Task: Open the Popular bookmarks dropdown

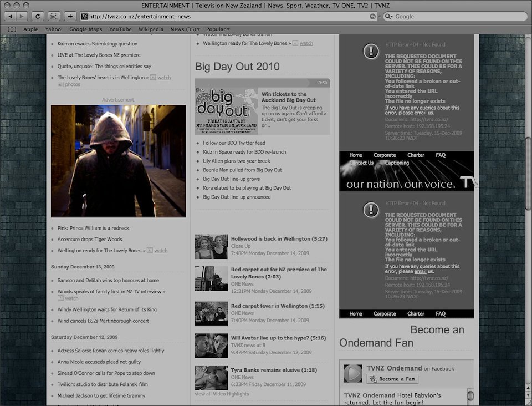Action: point(217,29)
